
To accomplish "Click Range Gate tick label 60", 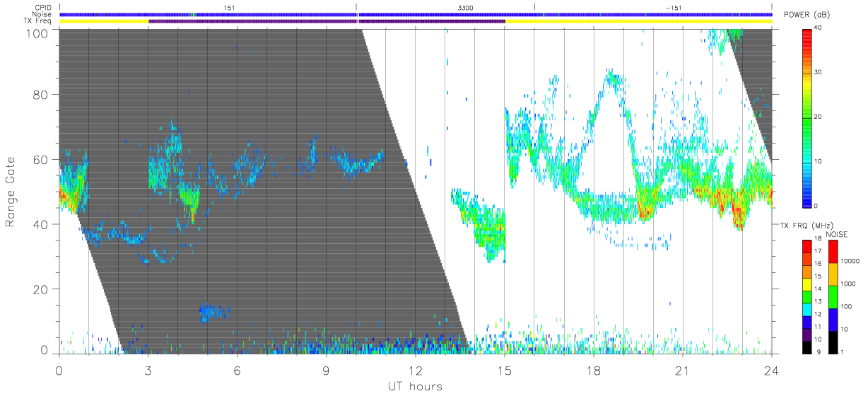I will (x=42, y=159).
